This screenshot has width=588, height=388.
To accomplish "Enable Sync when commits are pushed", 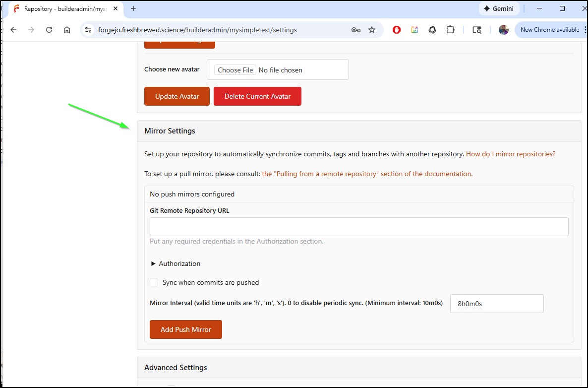I will point(154,282).
